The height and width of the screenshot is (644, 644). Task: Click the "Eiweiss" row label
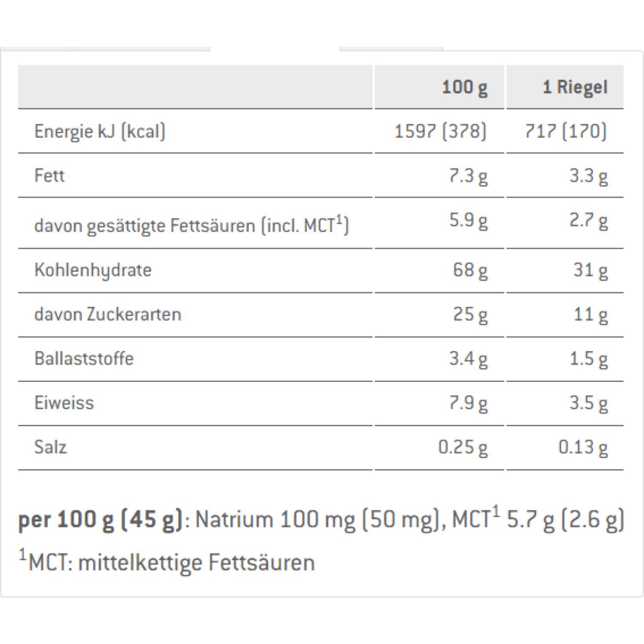coord(64,403)
